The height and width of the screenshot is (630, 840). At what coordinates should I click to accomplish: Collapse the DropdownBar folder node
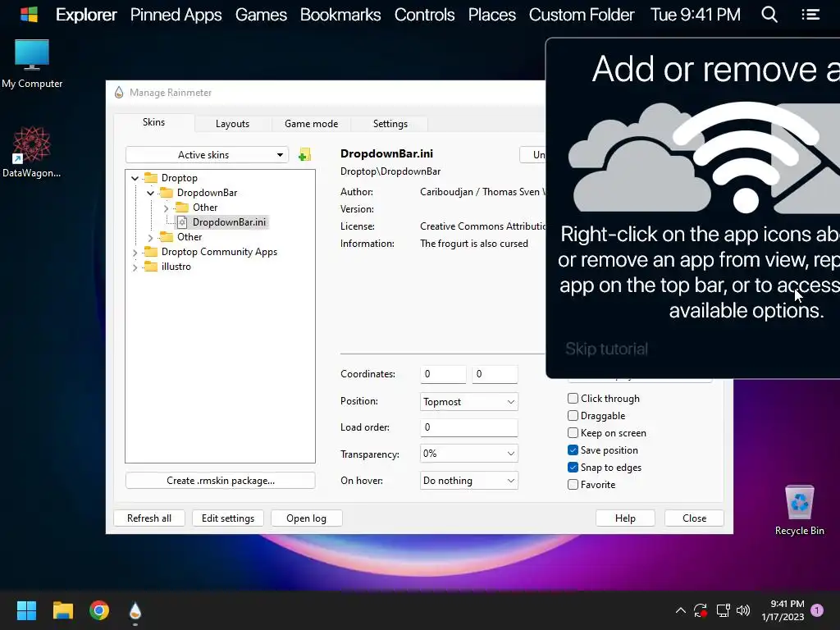151,193
